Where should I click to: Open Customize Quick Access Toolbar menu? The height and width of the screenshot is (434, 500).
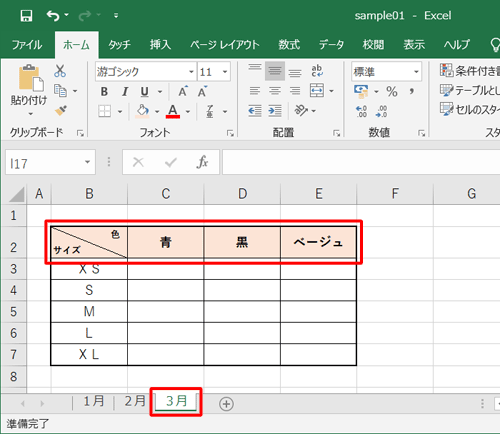click(x=116, y=15)
